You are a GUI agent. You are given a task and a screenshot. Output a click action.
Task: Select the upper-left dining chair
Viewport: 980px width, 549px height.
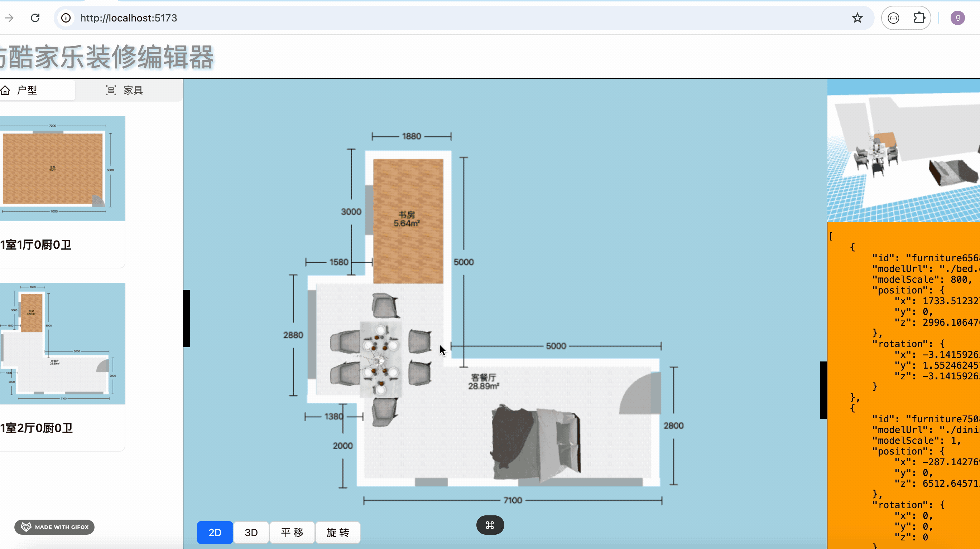[x=345, y=342]
